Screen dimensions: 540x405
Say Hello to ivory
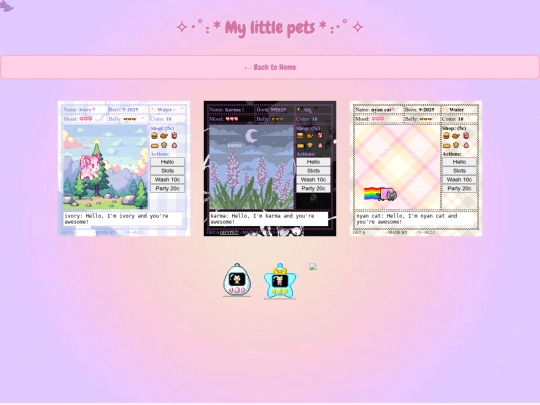(167, 162)
